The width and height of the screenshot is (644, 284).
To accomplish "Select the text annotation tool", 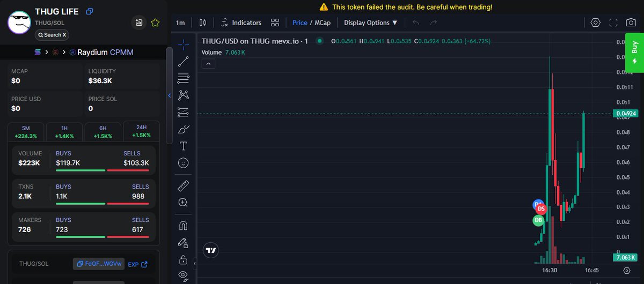I will [183, 146].
